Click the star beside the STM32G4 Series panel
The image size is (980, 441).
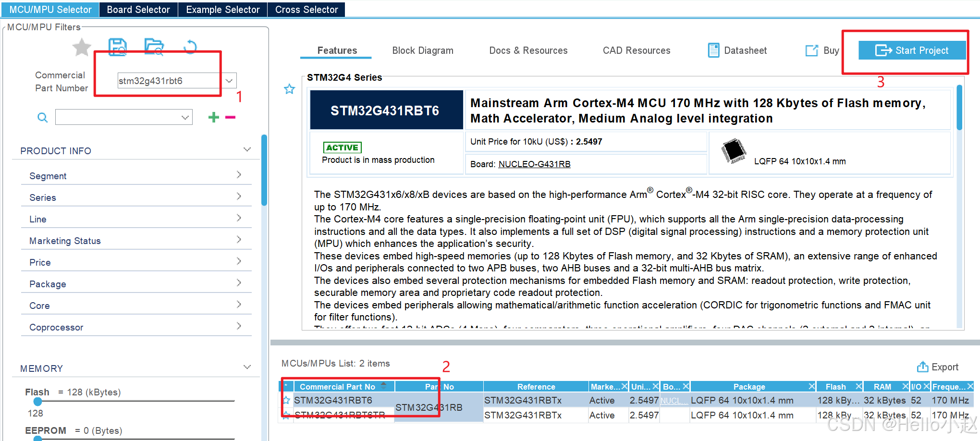[289, 89]
